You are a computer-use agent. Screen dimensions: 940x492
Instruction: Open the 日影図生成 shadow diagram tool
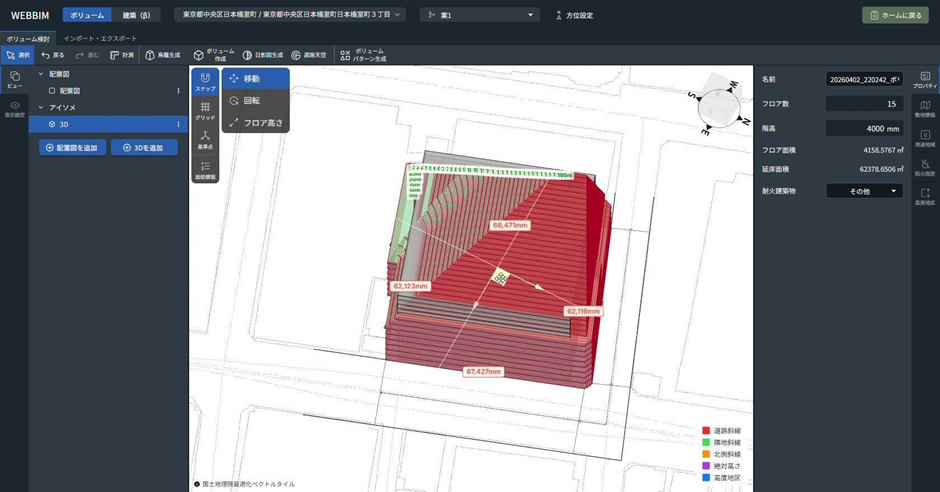(262, 55)
